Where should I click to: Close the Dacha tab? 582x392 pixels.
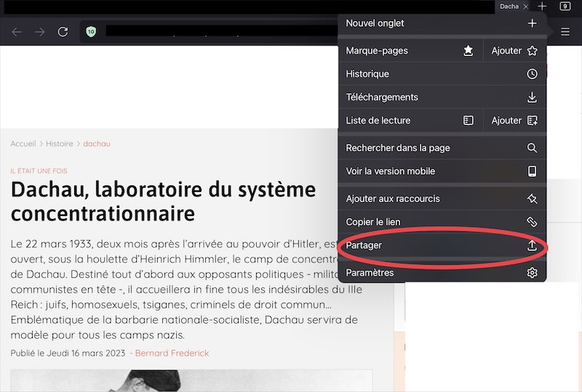click(526, 7)
